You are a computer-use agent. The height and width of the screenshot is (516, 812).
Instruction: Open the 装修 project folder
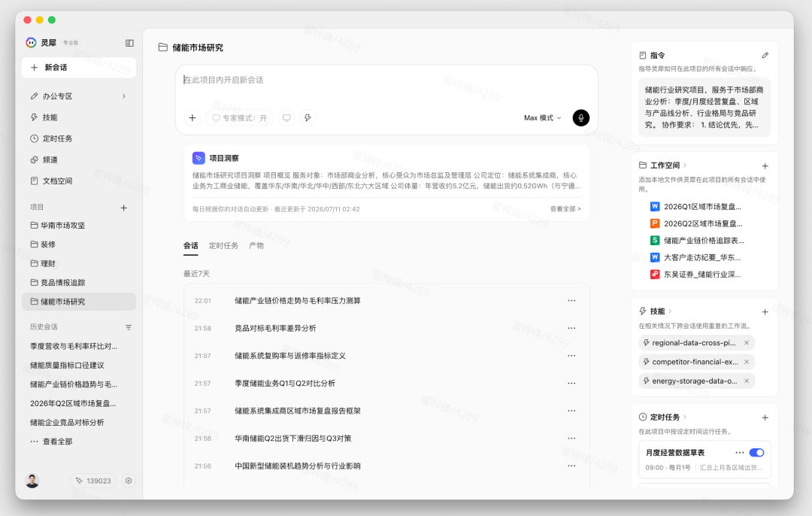click(79, 244)
